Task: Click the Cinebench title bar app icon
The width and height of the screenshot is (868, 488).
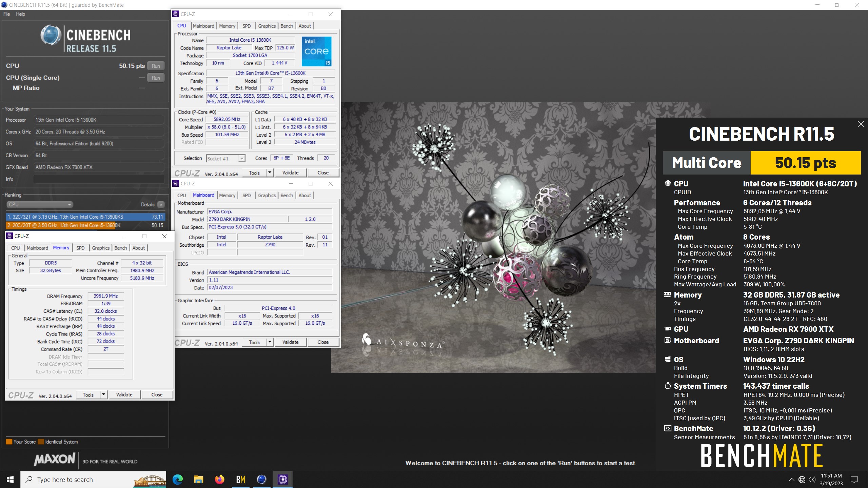Action: click(x=4, y=5)
